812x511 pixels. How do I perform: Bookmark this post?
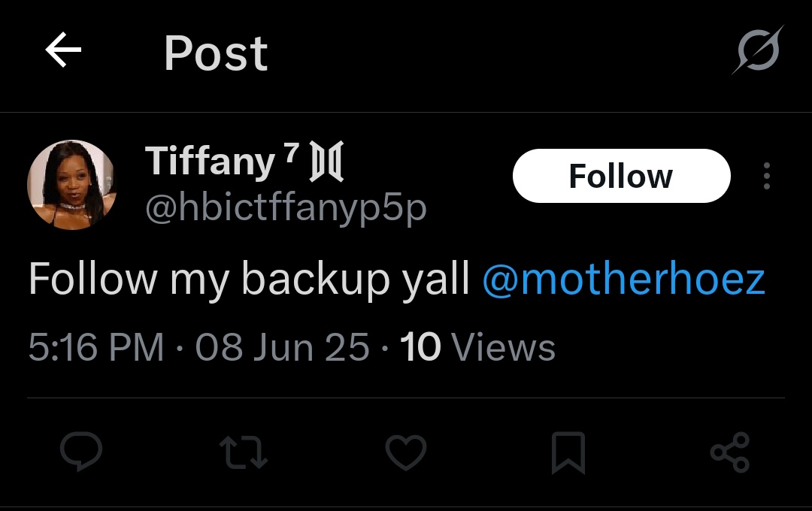click(568, 452)
